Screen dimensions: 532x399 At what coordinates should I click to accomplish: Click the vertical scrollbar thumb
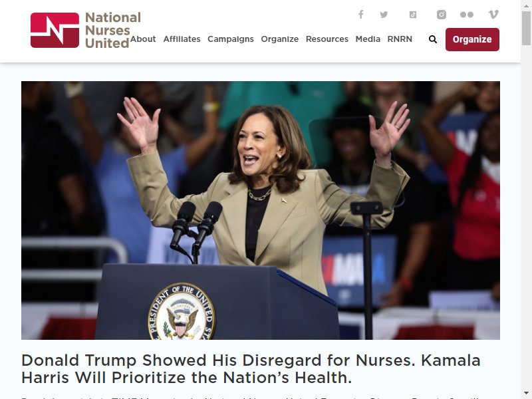click(x=526, y=28)
